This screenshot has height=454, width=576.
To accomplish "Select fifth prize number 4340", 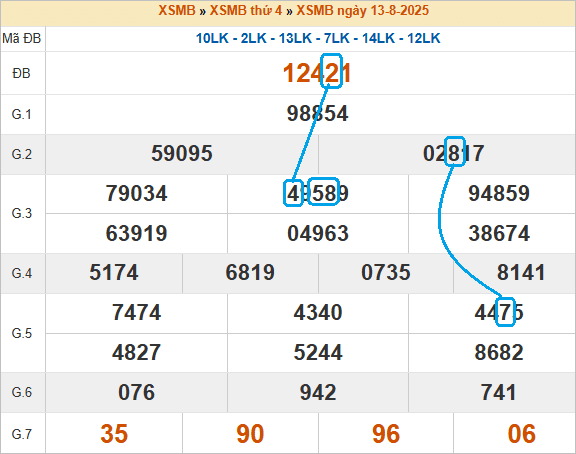I will pyautogui.click(x=318, y=313).
